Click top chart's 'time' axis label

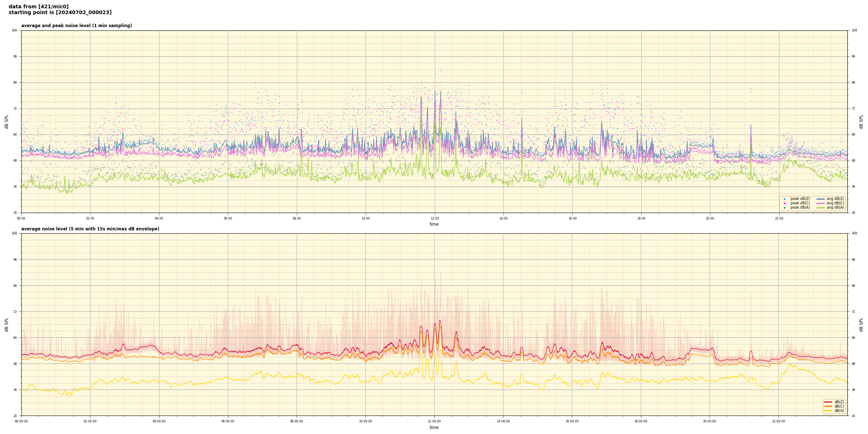[x=434, y=224]
